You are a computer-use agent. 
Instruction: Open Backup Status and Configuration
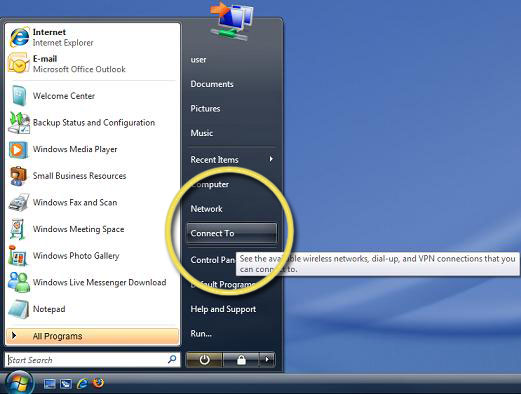coord(93,123)
